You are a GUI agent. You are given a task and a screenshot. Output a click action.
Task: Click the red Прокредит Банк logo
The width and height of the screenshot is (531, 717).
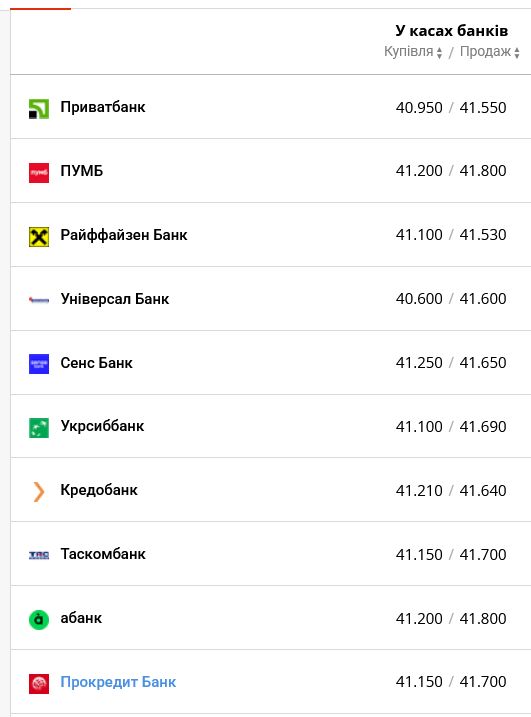tap(39, 684)
